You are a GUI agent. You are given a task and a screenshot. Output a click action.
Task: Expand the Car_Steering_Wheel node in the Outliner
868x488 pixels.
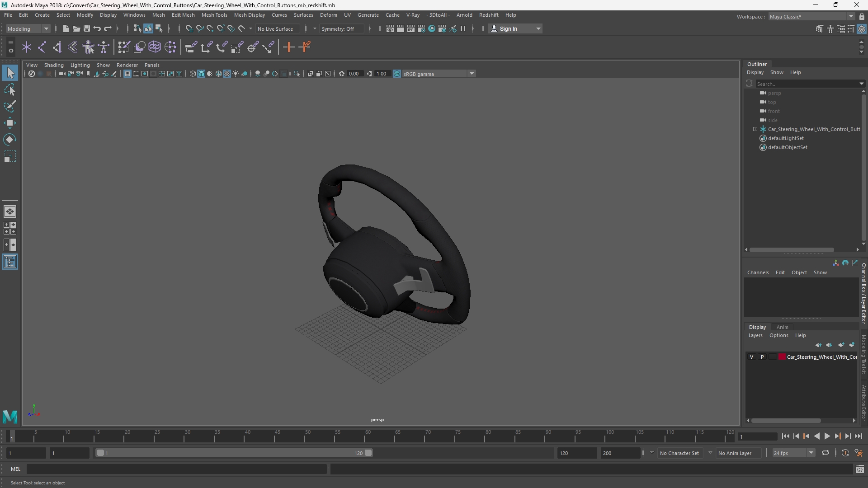[x=755, y=129]
